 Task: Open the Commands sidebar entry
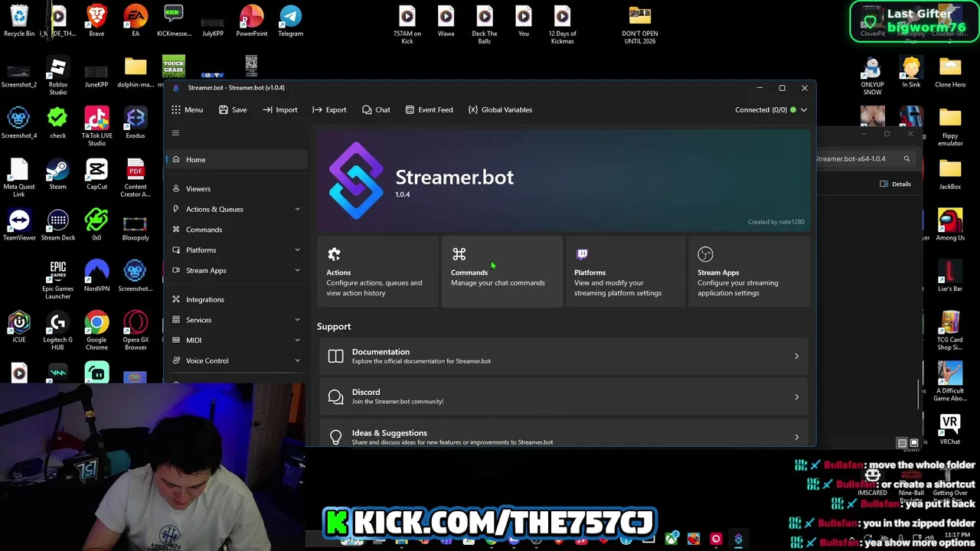(x=237, y=230)
